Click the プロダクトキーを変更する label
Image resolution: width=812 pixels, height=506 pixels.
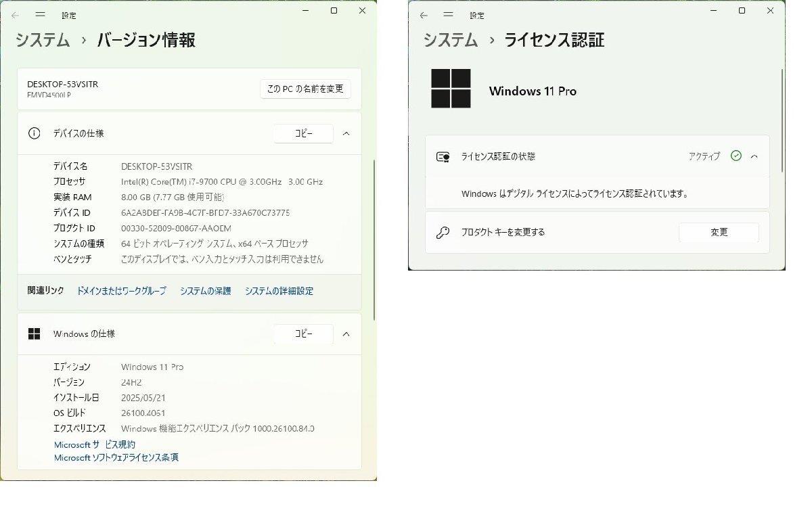click(503, 232)
